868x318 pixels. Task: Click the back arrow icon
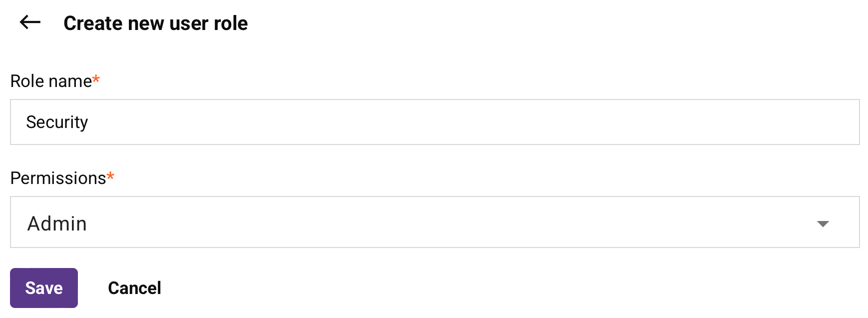(30, 22)
